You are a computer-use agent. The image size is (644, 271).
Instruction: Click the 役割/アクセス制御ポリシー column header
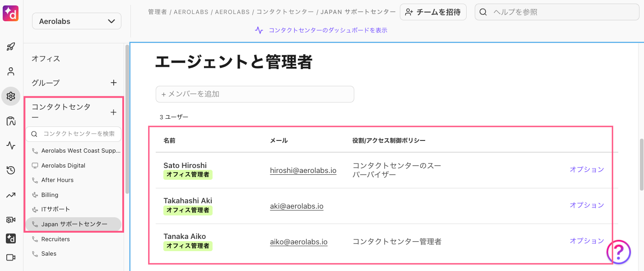(x=389, y=140)
